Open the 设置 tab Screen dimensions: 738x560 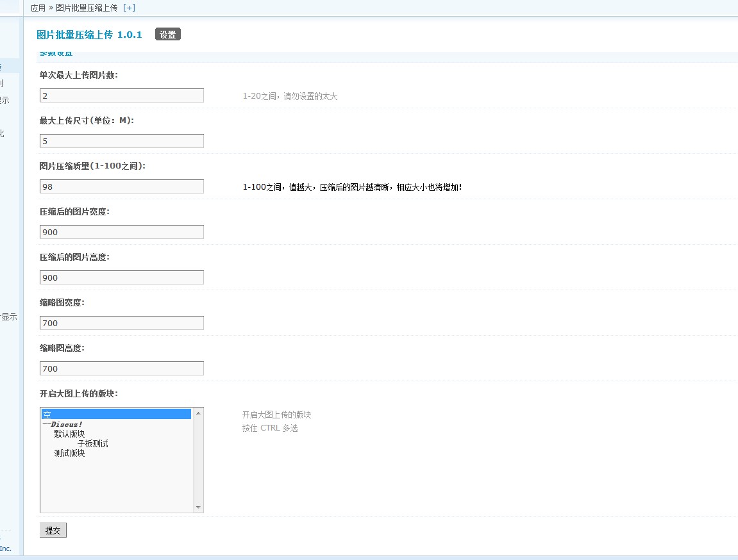tap(168, 35)
